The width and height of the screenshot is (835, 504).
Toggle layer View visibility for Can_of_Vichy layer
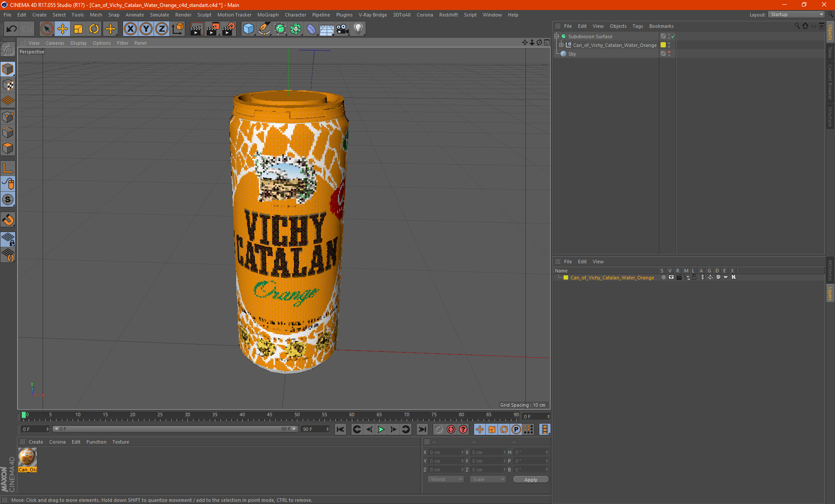(671, 277)
